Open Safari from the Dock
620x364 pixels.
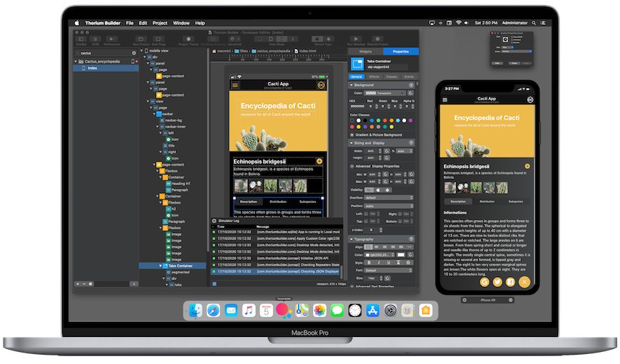213,311
